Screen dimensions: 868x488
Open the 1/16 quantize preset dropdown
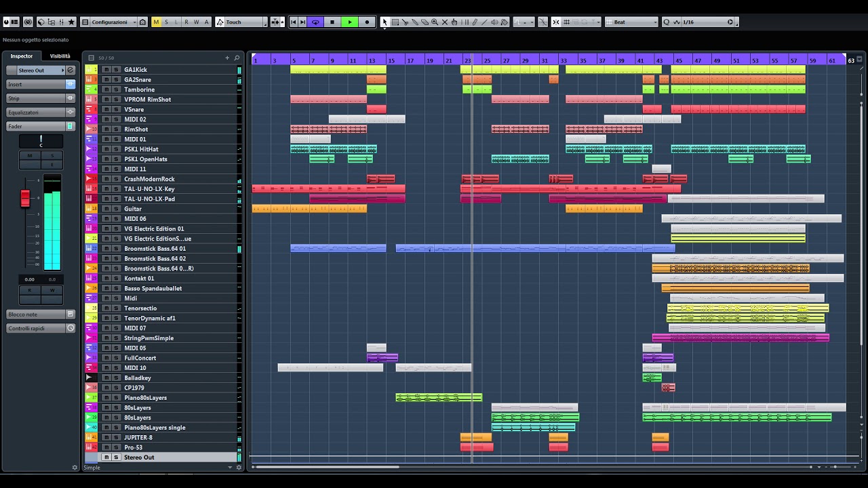point(708,22)
